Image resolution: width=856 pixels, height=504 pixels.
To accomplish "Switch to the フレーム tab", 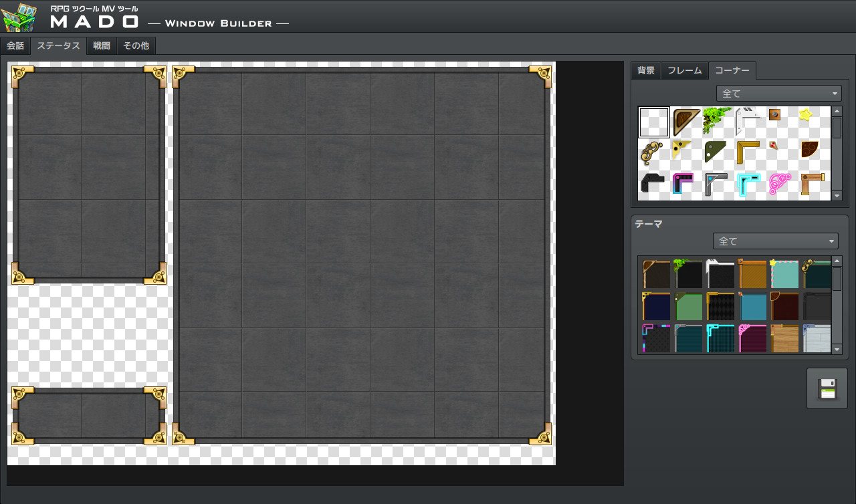I will [x=684, y=70].
